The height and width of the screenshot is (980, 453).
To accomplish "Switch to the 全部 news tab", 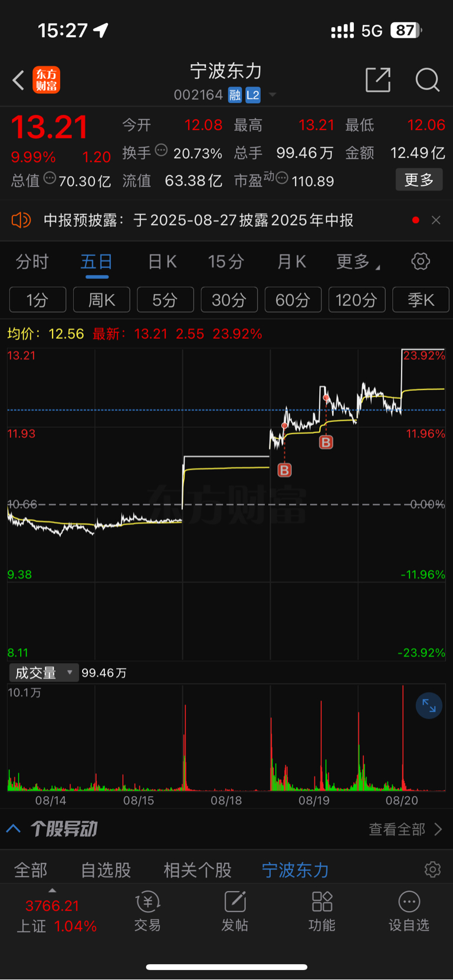I will click(x=31, y=870).
